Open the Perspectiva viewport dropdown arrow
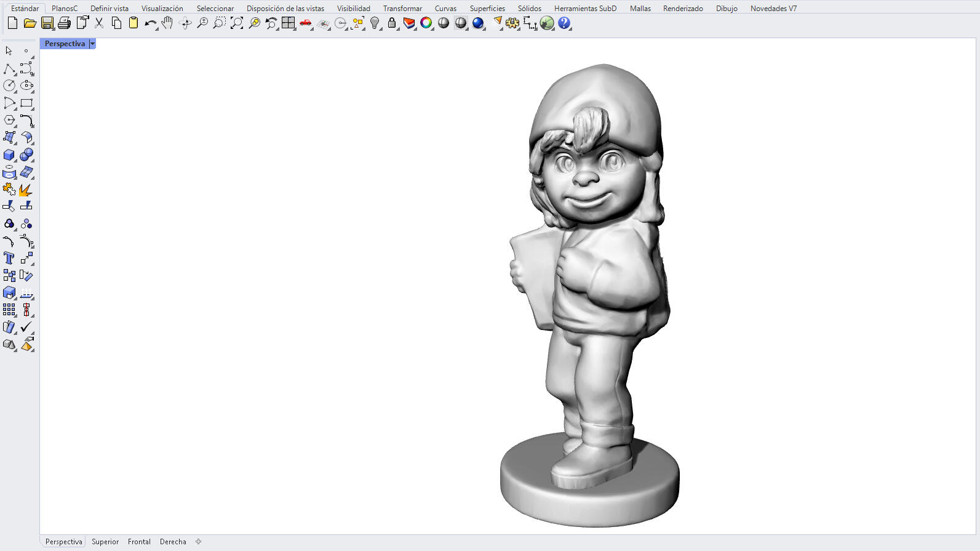Screen dimensions: 980x551 click(x=92, y=44)
